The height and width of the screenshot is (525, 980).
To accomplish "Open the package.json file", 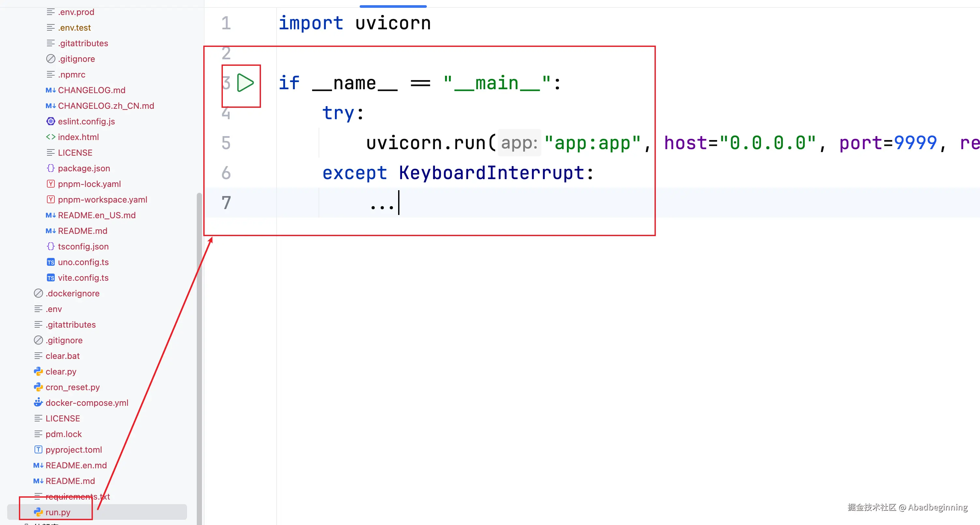I will pos(84,168).
